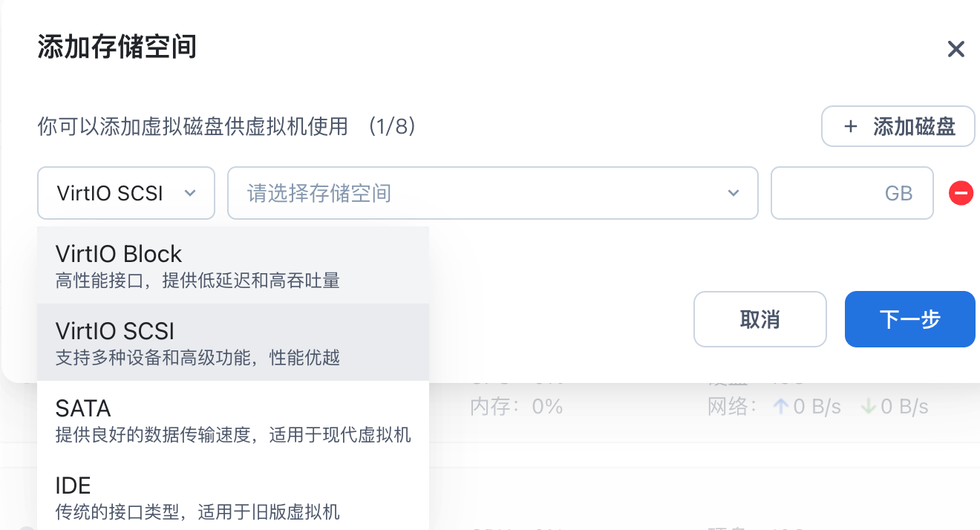Image resolution: width=980 pixels, height=530 pixels.
Task: Click the green download arrow network icon
Action: (x=868, y=407)
